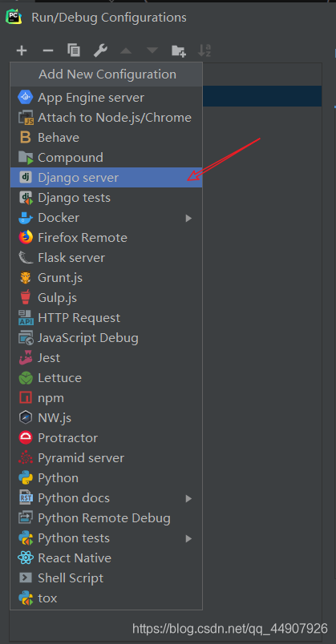The image size is (336, 644).
Task: Select the Pyramid server entry
Action: tap(106, 458)
